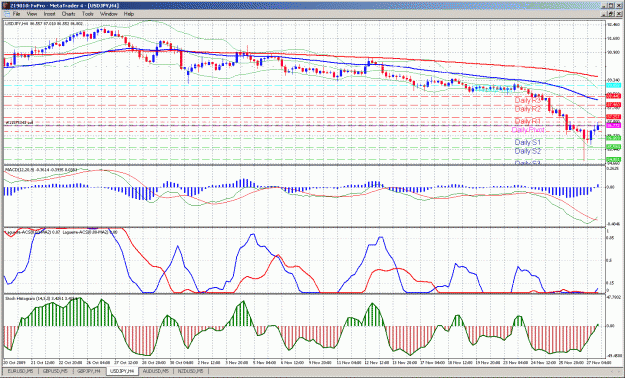Open the Insert menu
This screenshot has height=378, width=625.
[x=49, y=14]
